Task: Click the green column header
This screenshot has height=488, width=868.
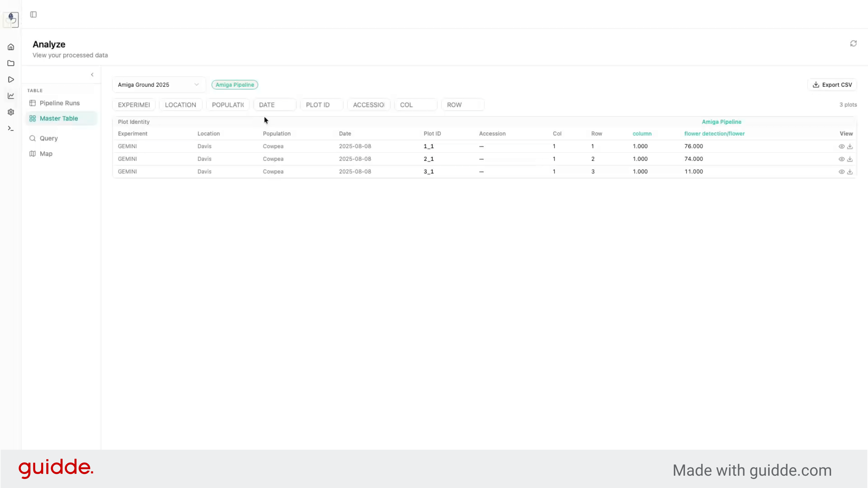Action: 642,133
